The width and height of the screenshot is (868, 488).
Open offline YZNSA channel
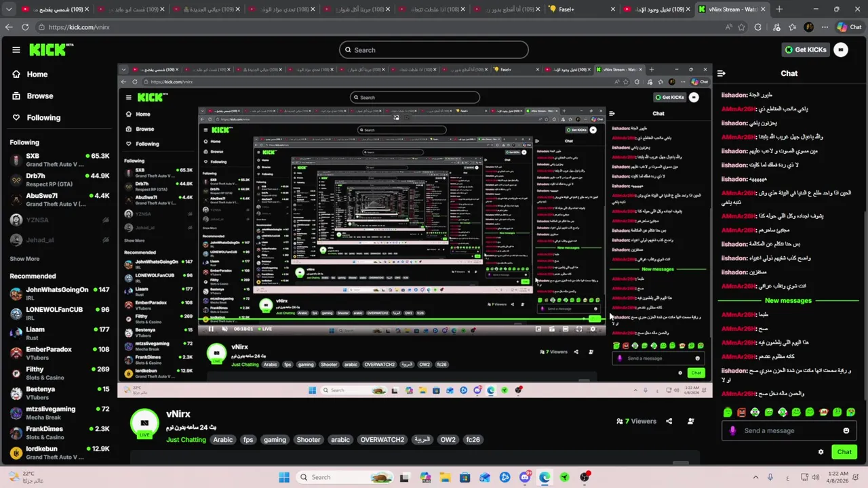coord(60,220)
